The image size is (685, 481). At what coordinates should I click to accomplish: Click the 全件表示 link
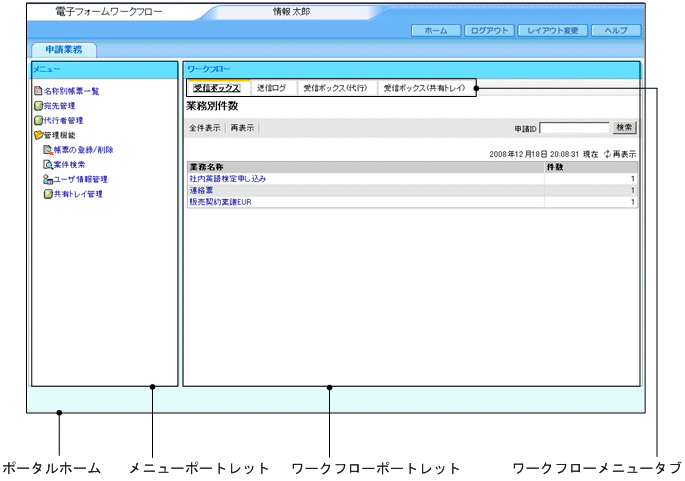204,129
